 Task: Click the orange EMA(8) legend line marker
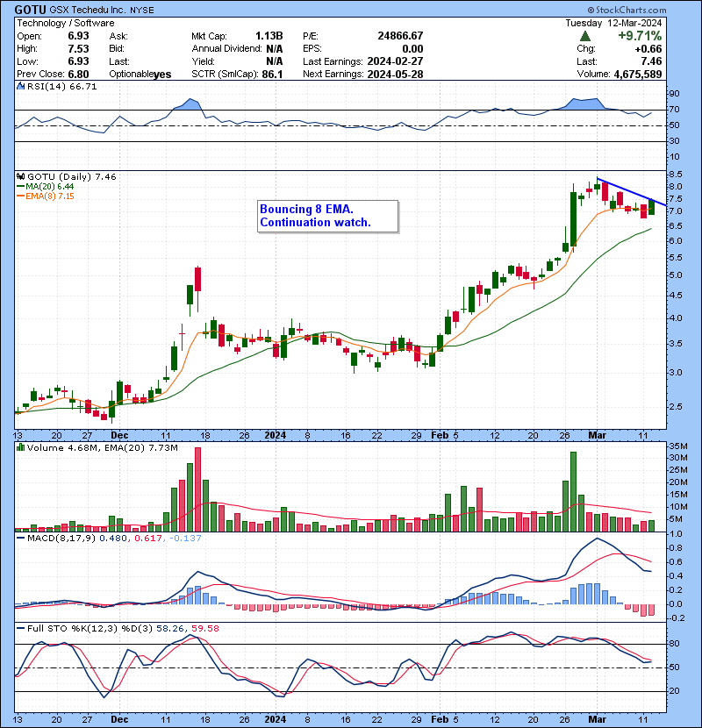pos(20,196)
